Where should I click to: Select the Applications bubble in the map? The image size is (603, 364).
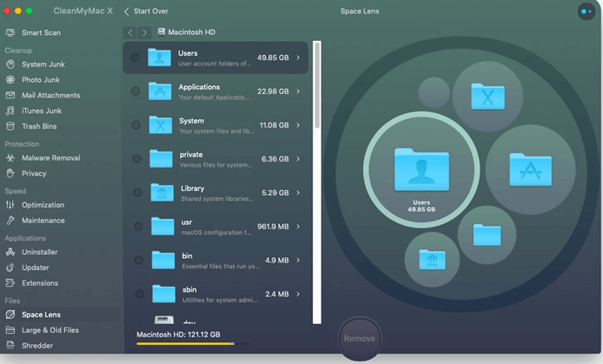click(531, 169)
